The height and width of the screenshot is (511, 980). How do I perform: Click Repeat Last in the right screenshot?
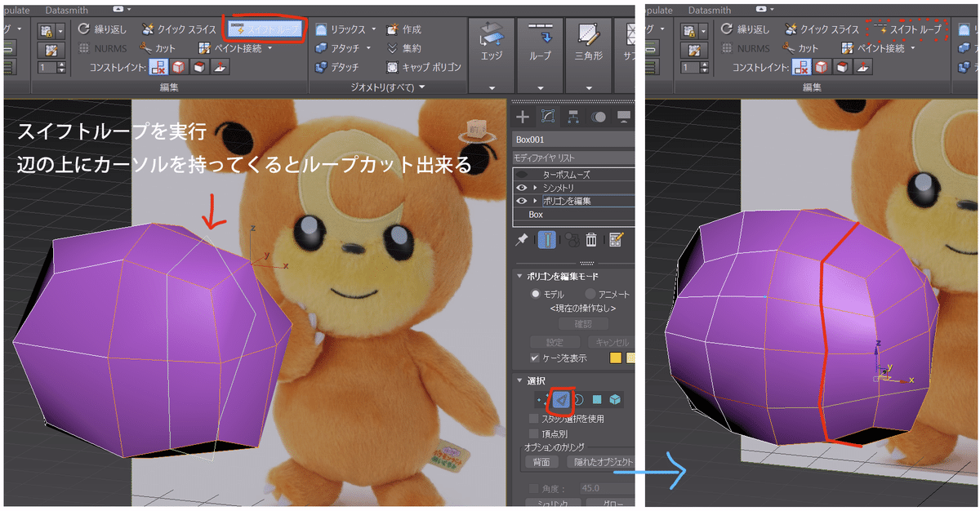click(x=746, y=29)
